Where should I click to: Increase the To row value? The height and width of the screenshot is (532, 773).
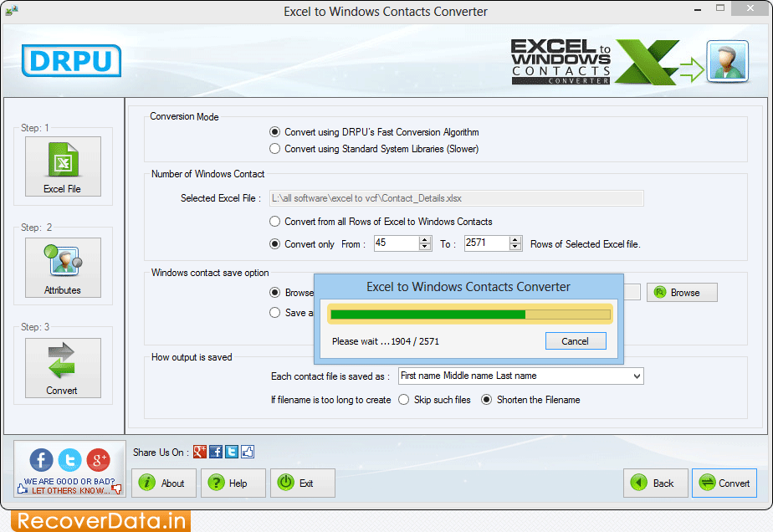515,239
